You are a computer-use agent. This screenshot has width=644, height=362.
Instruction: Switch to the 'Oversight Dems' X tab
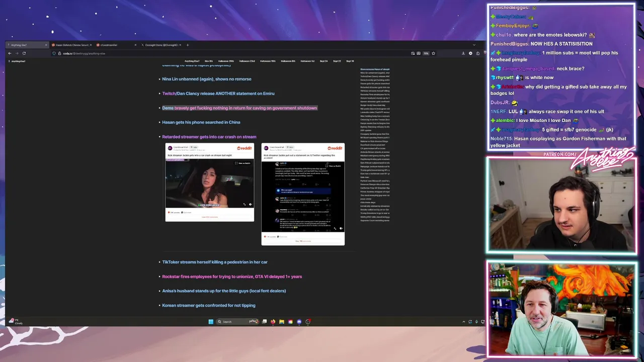click(x=160, y=45)
